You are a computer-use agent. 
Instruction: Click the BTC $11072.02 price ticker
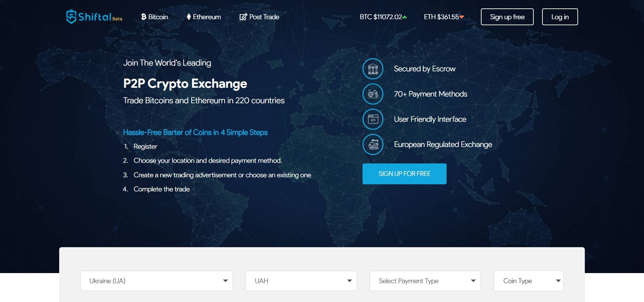coord(383,17)
